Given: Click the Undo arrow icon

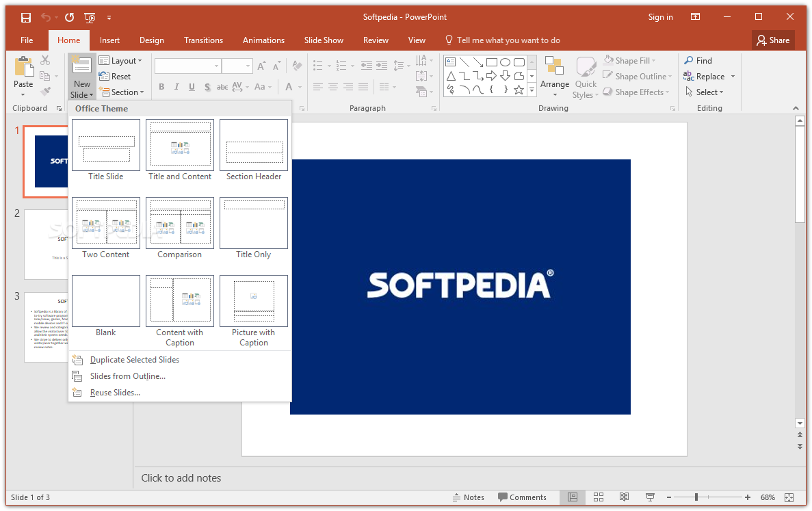Looking at the screenshot, I should tap(46, 18).
